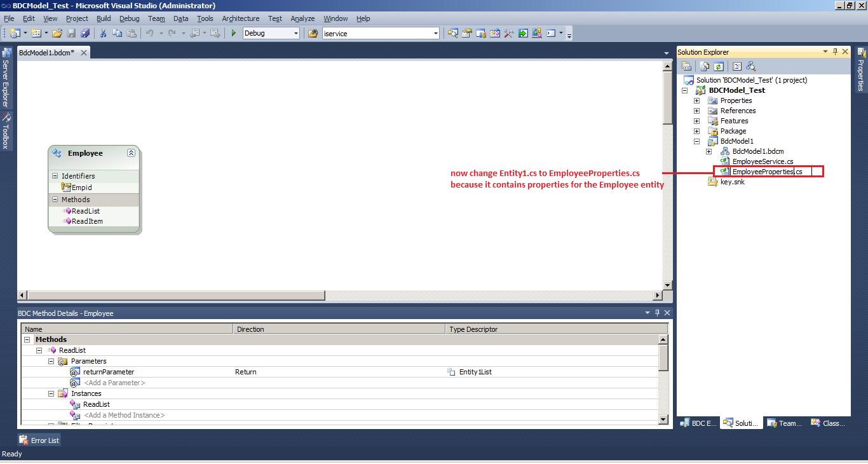Click the EmployeeProperties.cs rename text field
The width and height of the screenshot is (868, 464).
[771, 172]
